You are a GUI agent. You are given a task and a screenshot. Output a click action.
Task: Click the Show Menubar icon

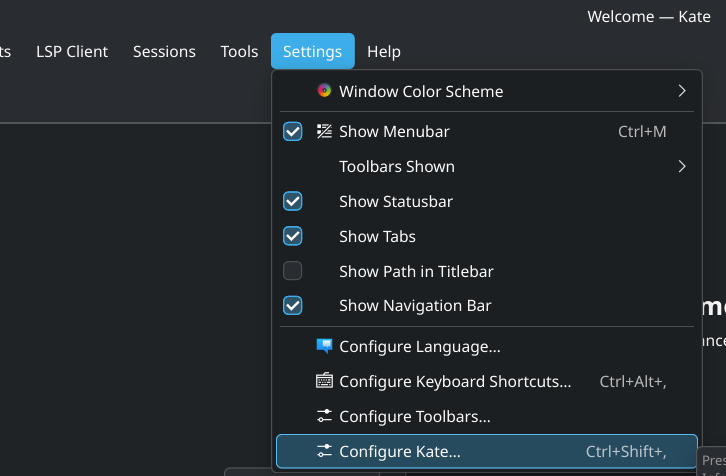pyautogui.click(x=324, y=132)
